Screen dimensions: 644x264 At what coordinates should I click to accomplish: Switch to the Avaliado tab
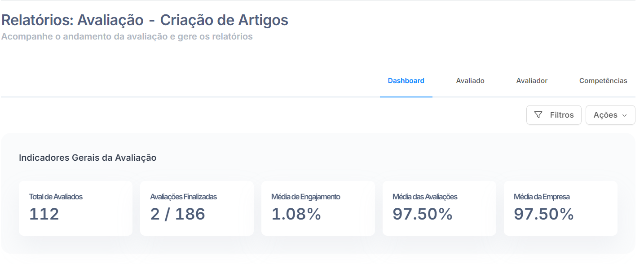click(x=470, y=81)
